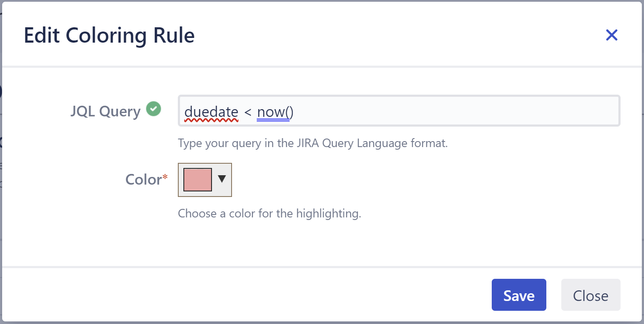Click the dropdown triangle on the color picker
The image size is (644, 324).
pos(222,180)
